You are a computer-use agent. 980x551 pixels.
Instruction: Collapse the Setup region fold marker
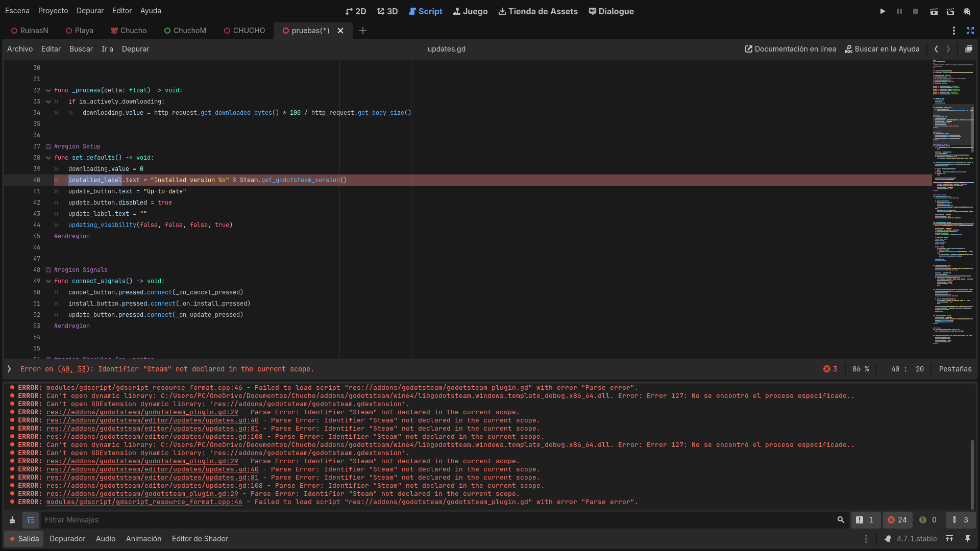[x=48, y=146]
